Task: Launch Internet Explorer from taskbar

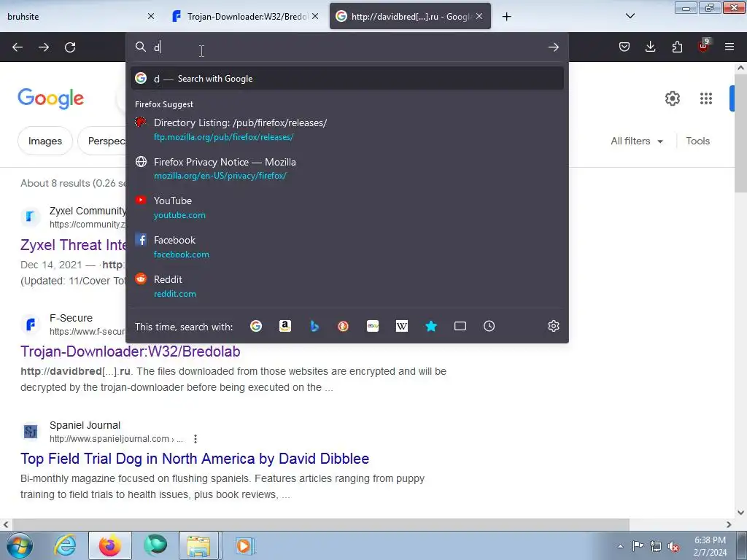Action: pyautogui.click(x=65, y=545)
